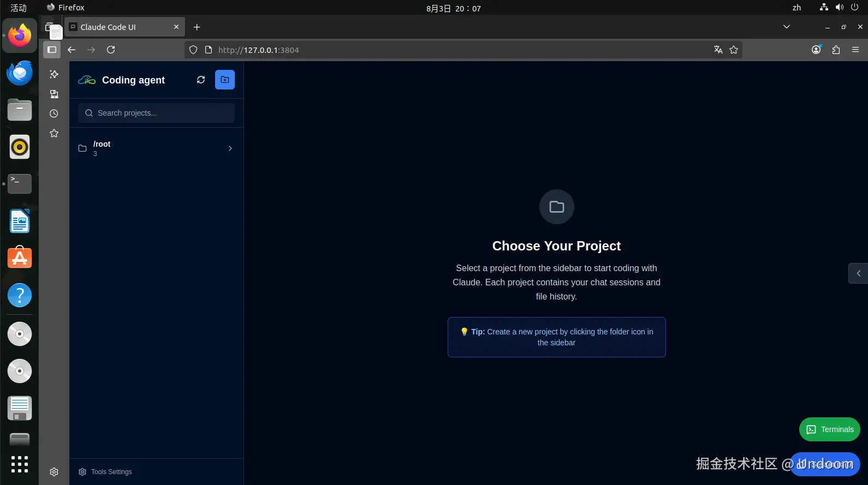This screenshot has height=485, width=868.
Task: Expand the /root project chevron
Action: (230, 148)
